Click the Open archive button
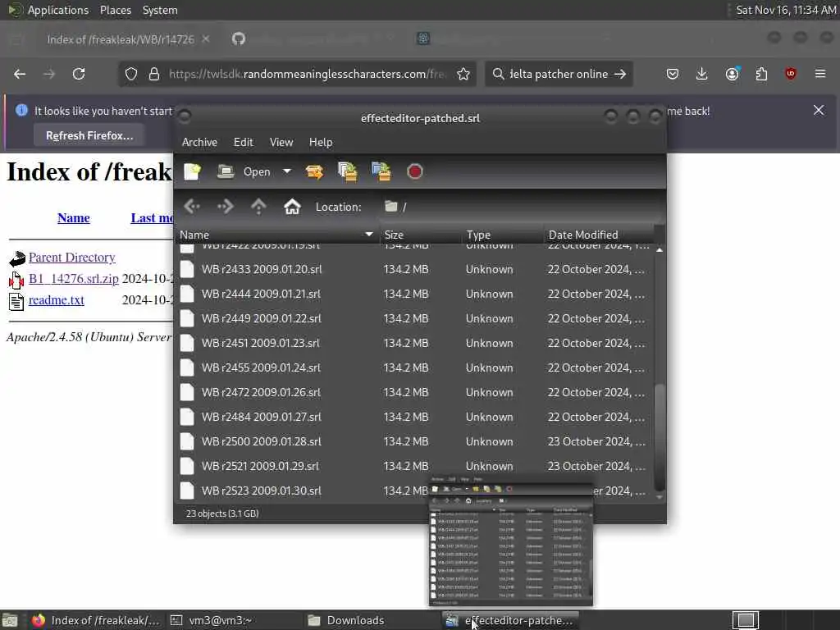 click(244, 171)
